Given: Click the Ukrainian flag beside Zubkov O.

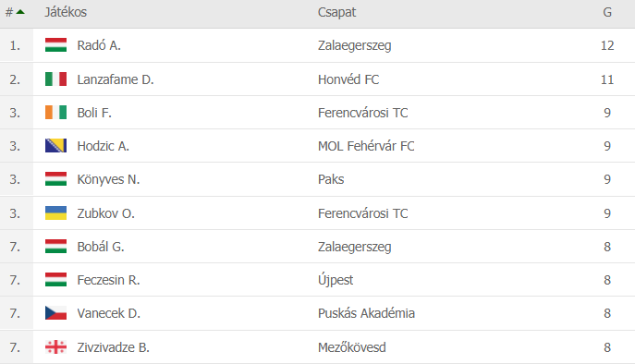Looking at the screenshot, I should [x=55, y=212].
